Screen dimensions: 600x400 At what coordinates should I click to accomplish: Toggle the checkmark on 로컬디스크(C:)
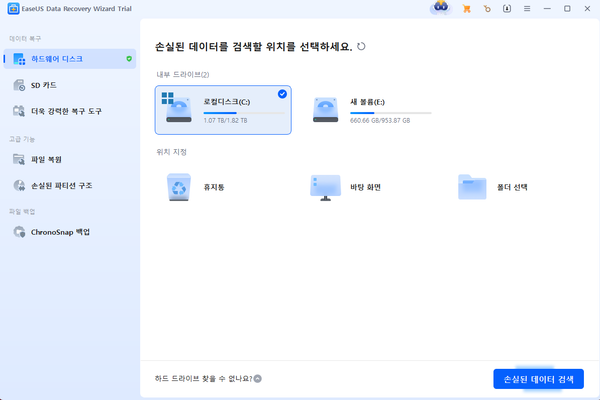pos(282,94)
